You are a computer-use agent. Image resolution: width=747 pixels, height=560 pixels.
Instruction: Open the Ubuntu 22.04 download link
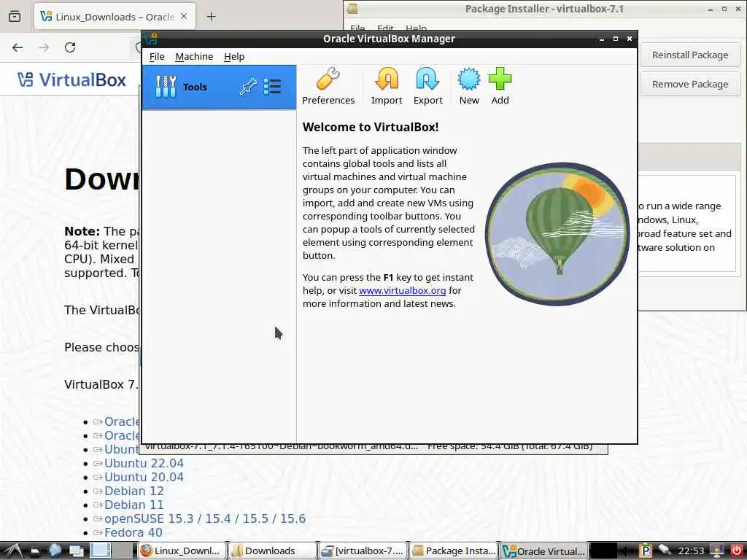144,463
